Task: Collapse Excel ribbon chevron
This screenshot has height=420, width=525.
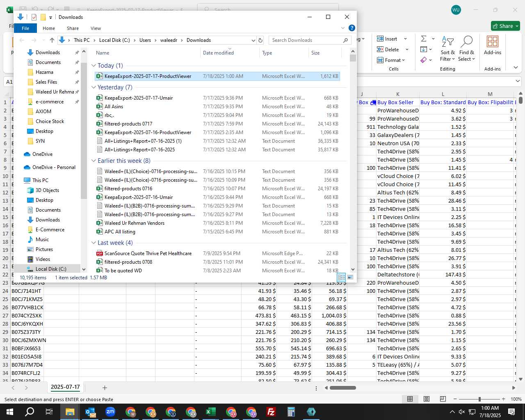Action: click(x=516, y=67)
